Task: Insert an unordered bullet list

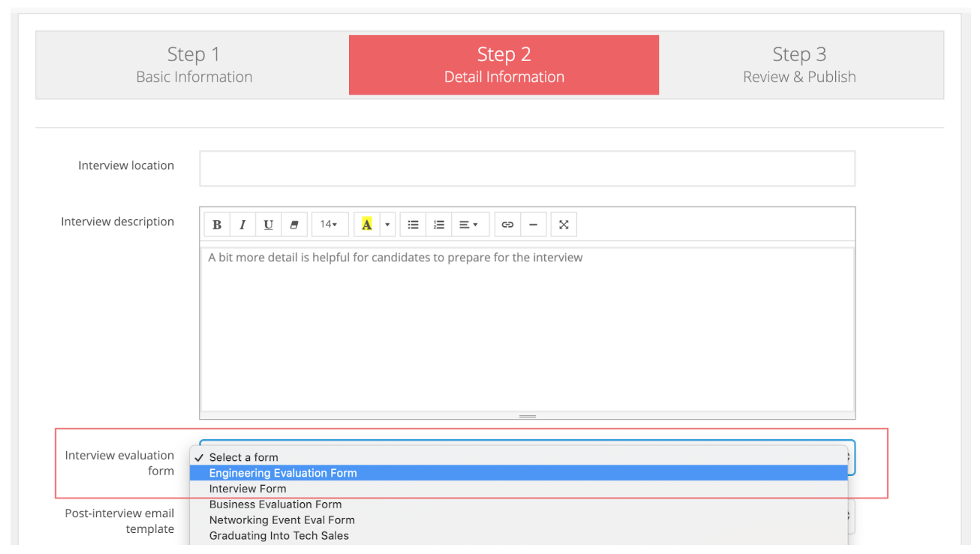Action: pyautogui.click(x=413, y=224)
